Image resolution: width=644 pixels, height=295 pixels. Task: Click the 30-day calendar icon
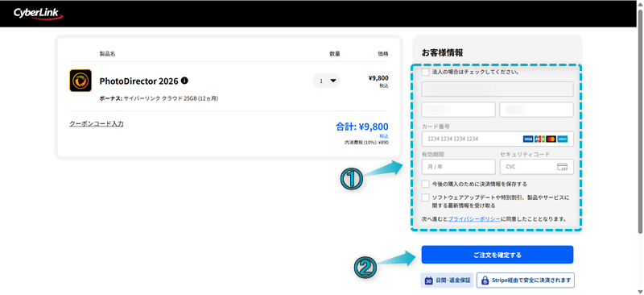coord(428,280)
